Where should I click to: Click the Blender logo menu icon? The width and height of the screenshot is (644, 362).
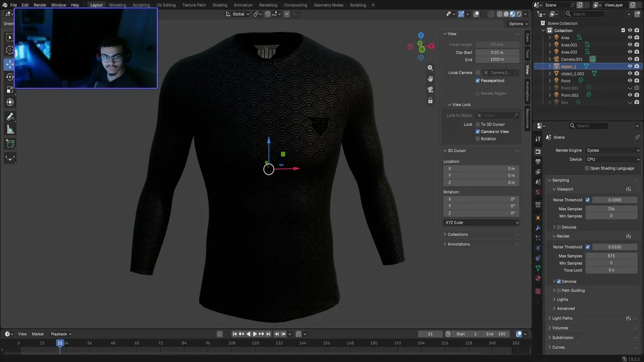coord(5,5)
